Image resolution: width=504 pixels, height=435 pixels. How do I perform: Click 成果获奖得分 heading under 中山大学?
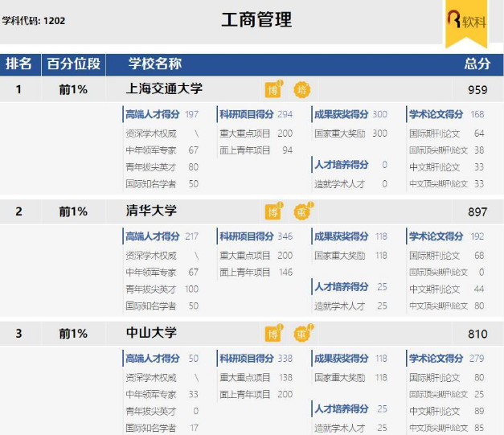[342, 358]
